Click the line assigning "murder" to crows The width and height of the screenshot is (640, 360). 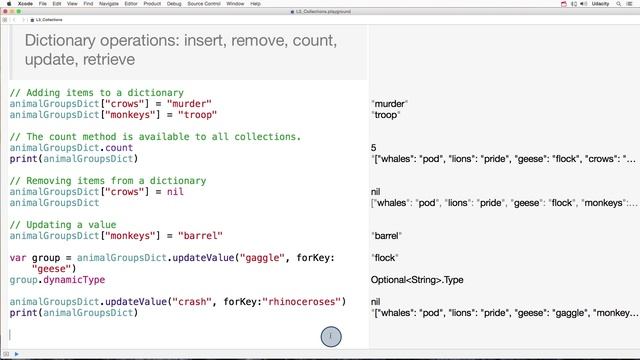[111, 104]
